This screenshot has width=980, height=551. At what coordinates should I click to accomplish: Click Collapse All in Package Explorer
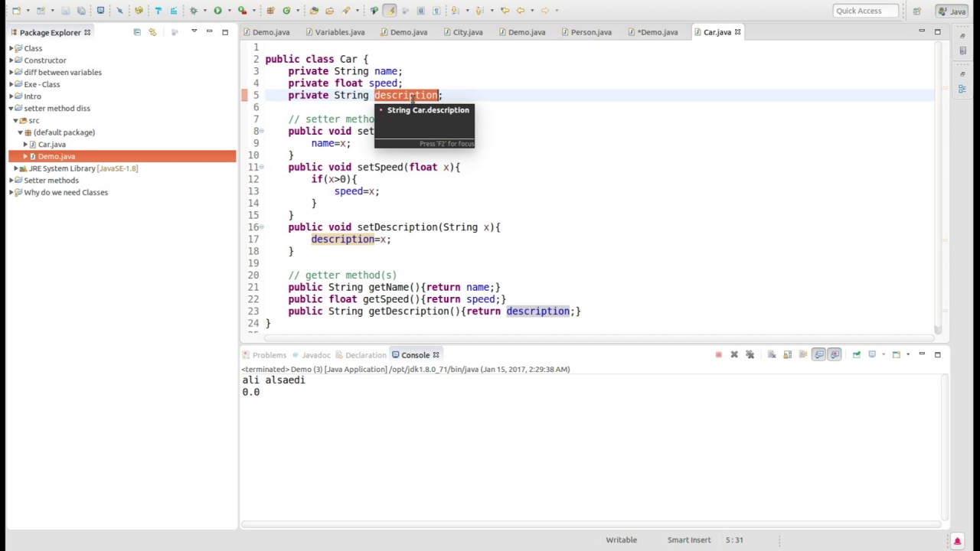click(x=137, y=32)
